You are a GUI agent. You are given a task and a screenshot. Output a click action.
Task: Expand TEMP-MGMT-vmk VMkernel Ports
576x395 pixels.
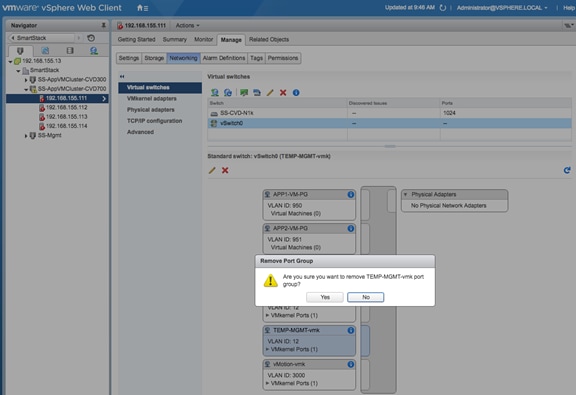pyautogui.click(x=267, y=349)
